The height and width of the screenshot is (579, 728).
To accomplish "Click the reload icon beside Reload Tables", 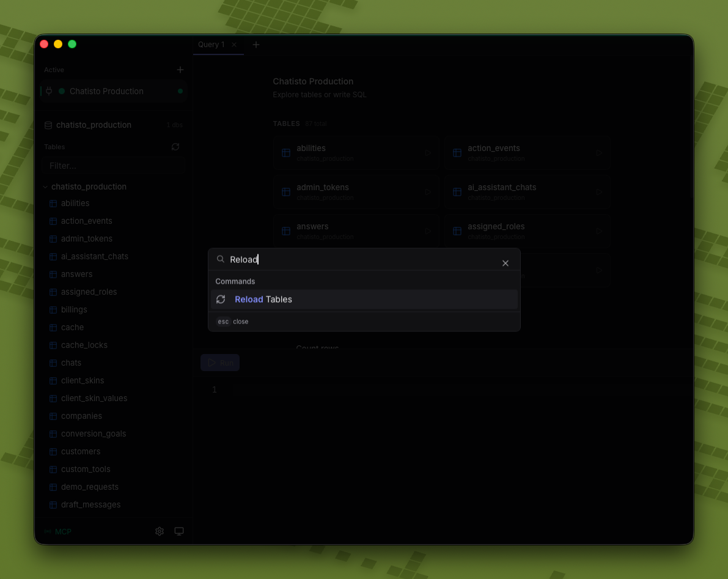I will (x=221, y=300).
